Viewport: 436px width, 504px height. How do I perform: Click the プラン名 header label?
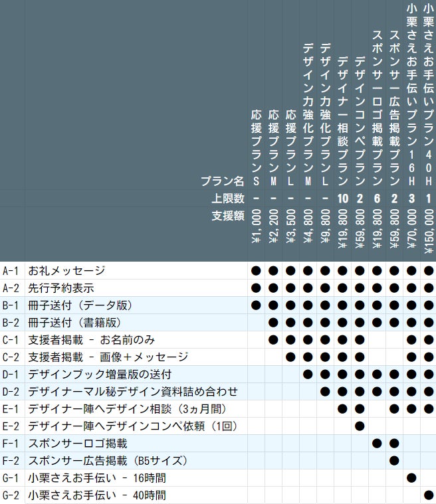click(222, 181)
